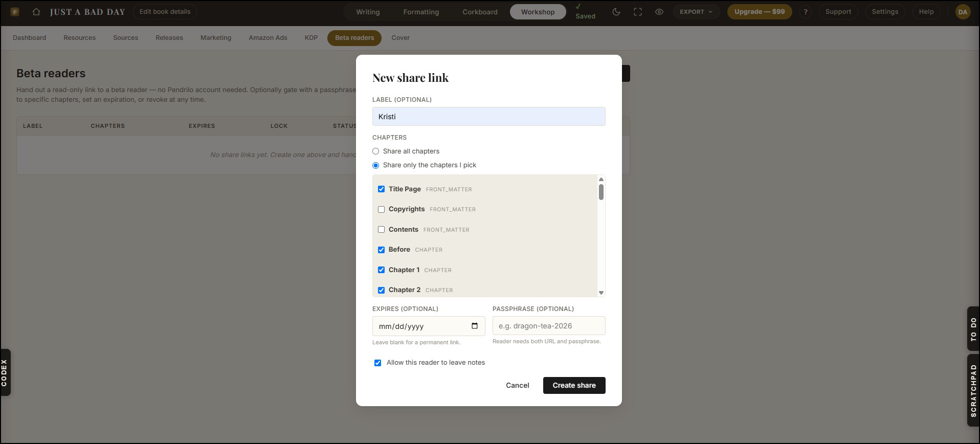The width and height of the screenshot is (980, 444).
Task: Click the Saved status indicator
Action: (585, 12)
